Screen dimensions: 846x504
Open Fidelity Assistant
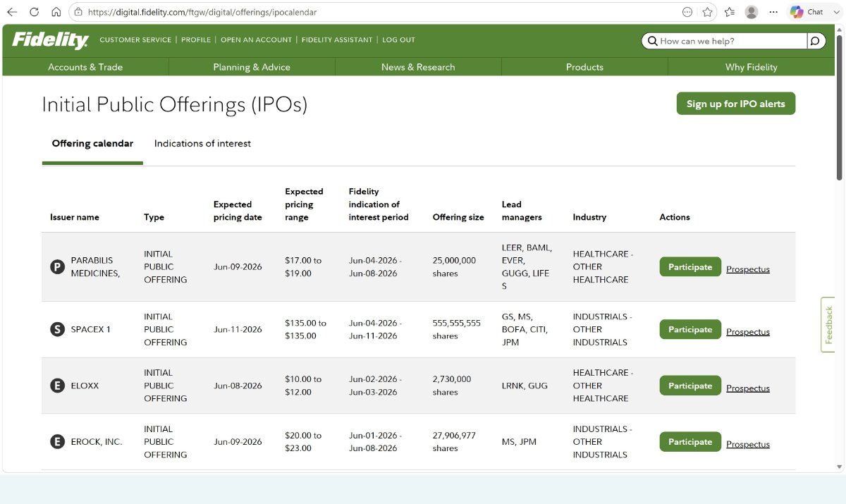point(337,40)
